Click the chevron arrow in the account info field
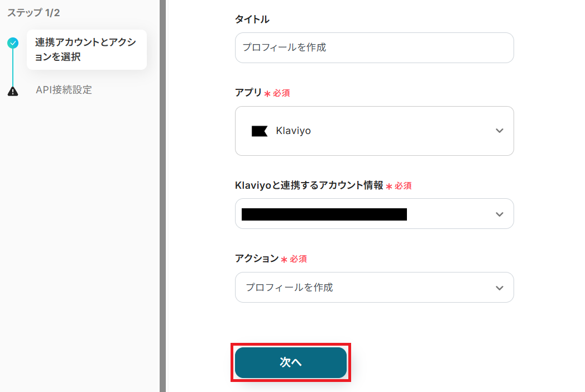Image resolution: width=585 pixels, height=392 pixels. (x=499, y=214)
